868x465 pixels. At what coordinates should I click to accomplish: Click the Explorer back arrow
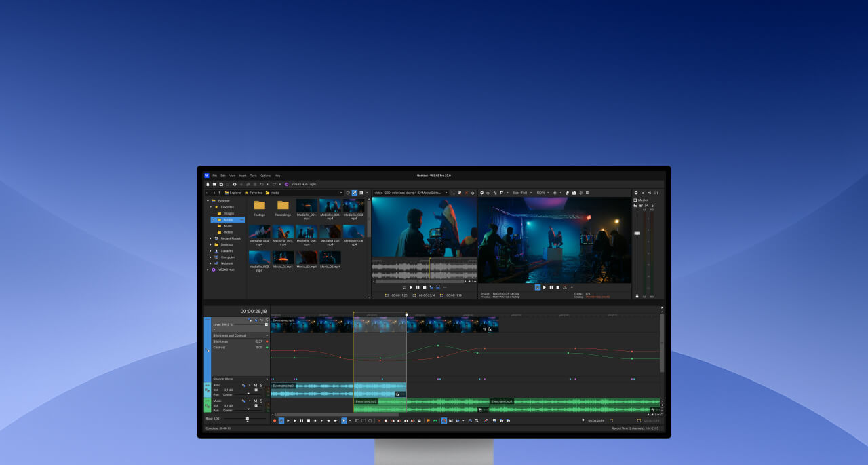coord(208,193)
